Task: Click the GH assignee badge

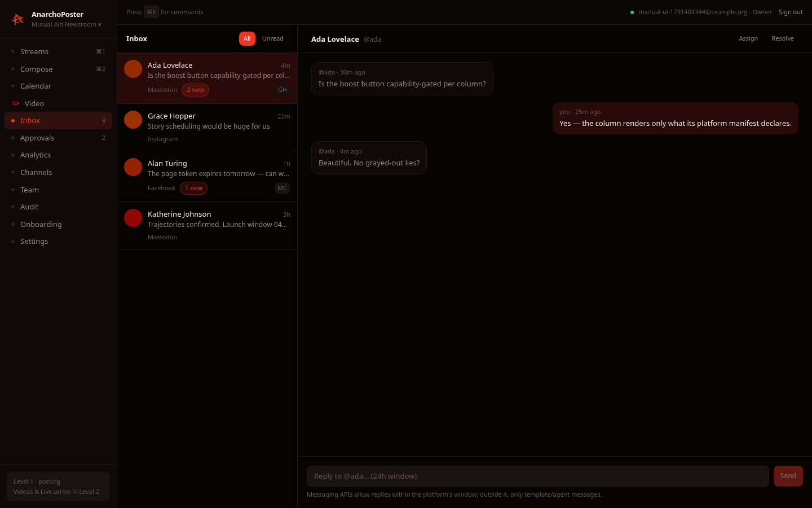Action: tap(283, 90)
